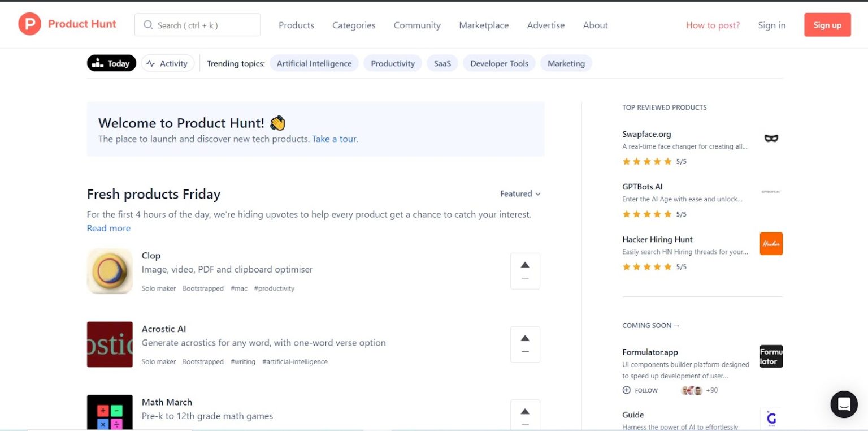Click the Hacker Hiring Hunt orange icon
868x431 pixels.
pyautogui.click(x=771, y=244)
